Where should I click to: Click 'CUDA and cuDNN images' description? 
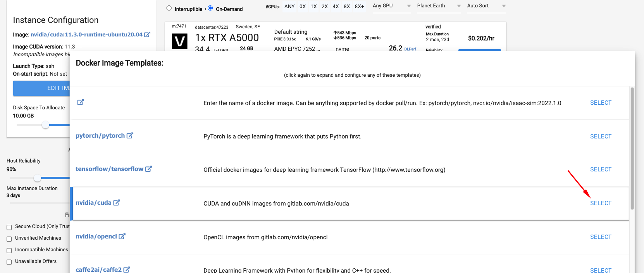pyautogui.click(x=276, y=204)
